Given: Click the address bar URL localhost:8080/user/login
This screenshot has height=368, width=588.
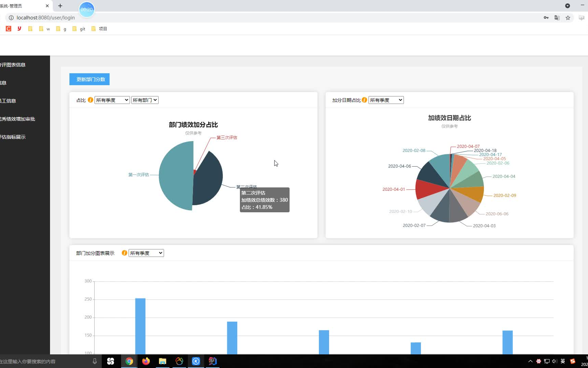Looking at the screenshot, I should 46,18.
